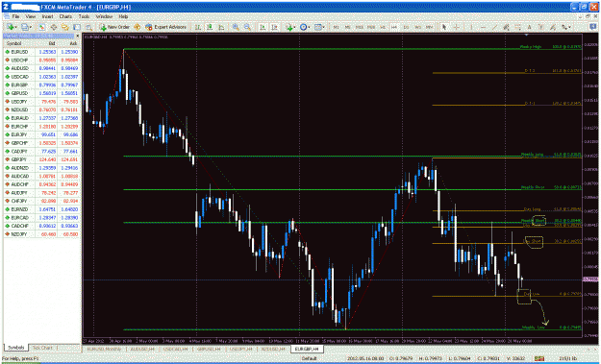This screenshot has width=601, height=364.
Task: Open the Templates dropdown
Action: pos(319,27)
